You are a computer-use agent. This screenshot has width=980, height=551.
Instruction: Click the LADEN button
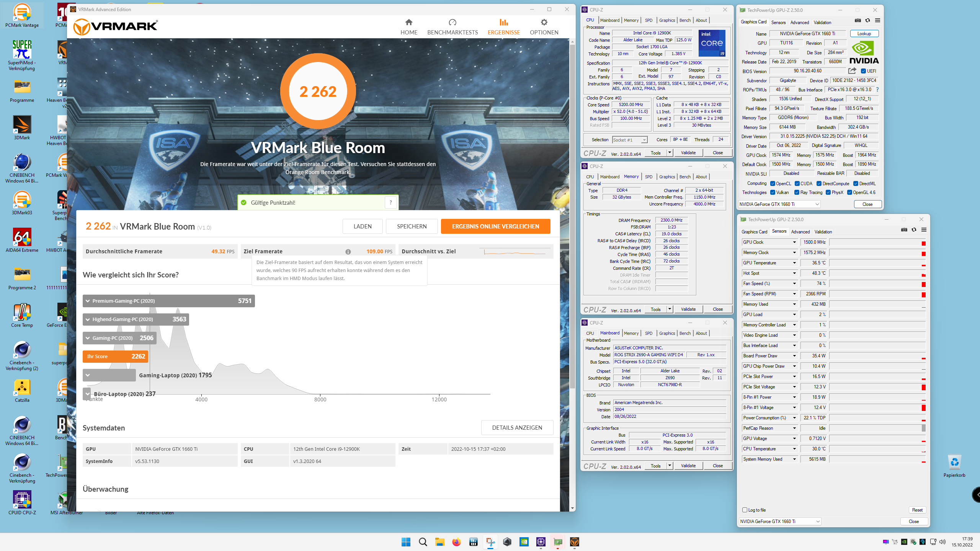362,226
